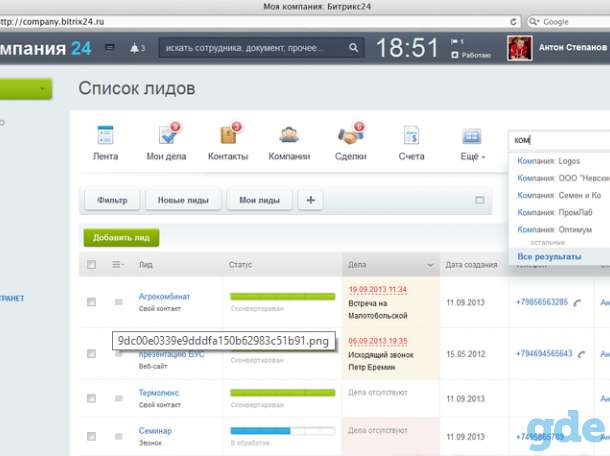Screen dimensions: 610x456
Task: Click the Семинар status progress bar
Action: pos(282,431)
